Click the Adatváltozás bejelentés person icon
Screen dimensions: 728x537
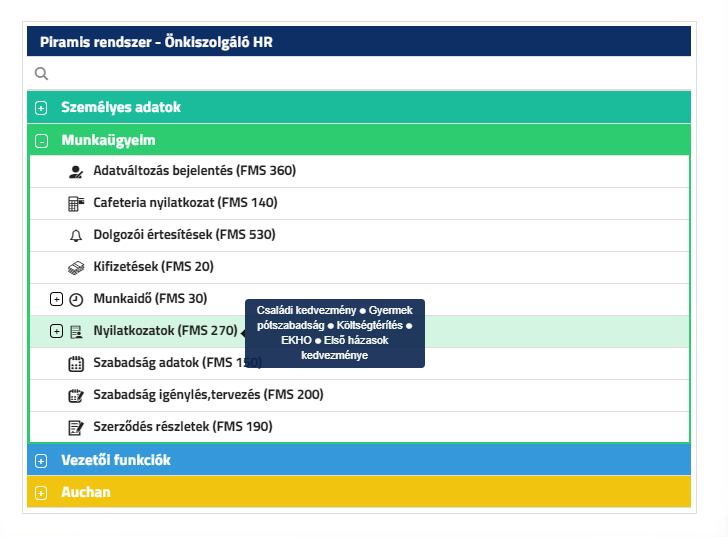point(76,171)
